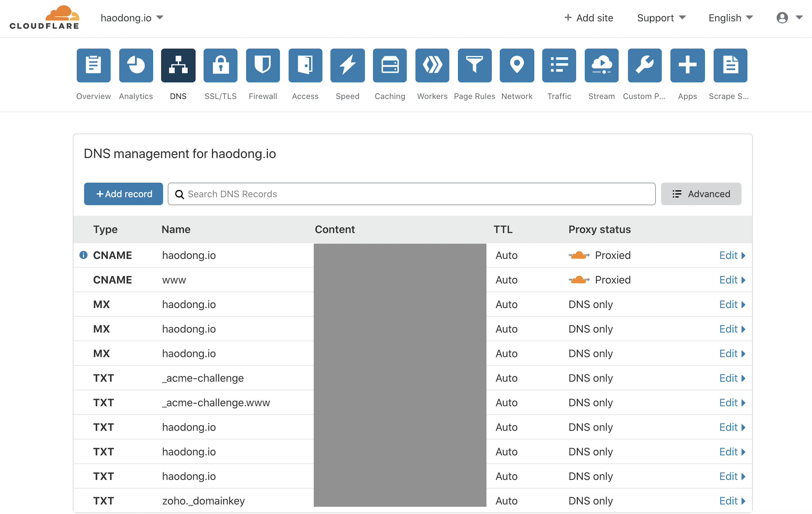Open the Caching drive icon

[390, 65]
